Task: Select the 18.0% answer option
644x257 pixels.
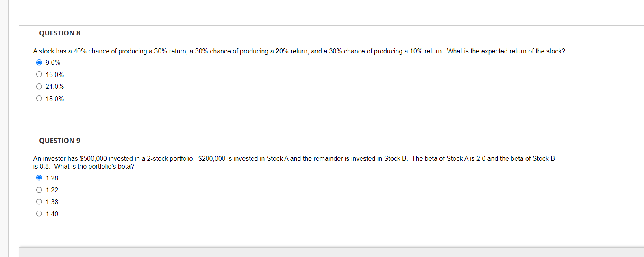Action: (39, 98)
